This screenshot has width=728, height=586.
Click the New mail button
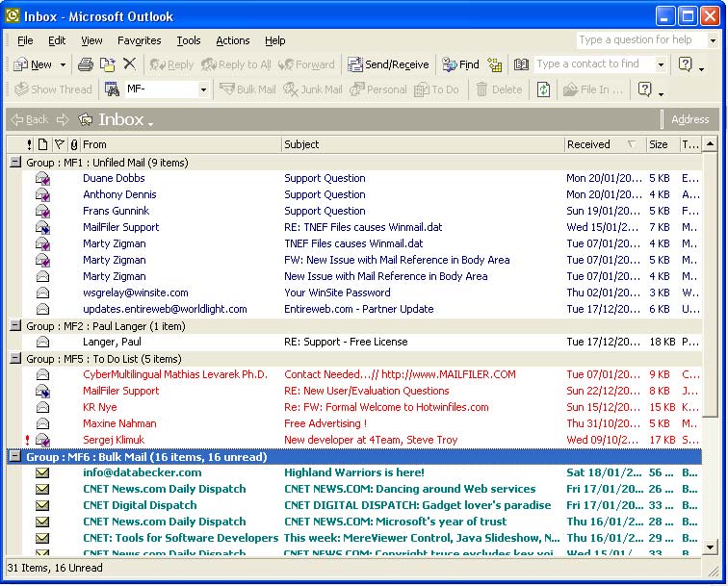tap(33, 65)
